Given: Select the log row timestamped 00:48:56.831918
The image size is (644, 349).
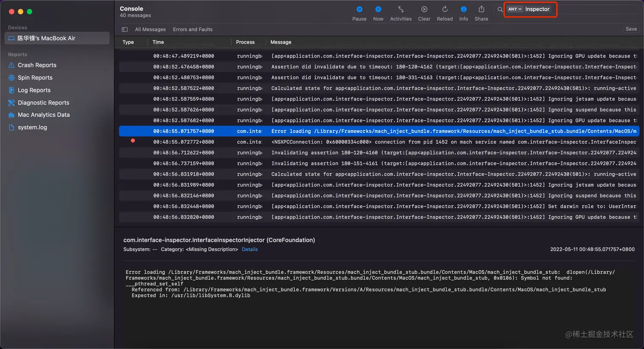Looking at the screenshot, I should [x=379, y=174].
